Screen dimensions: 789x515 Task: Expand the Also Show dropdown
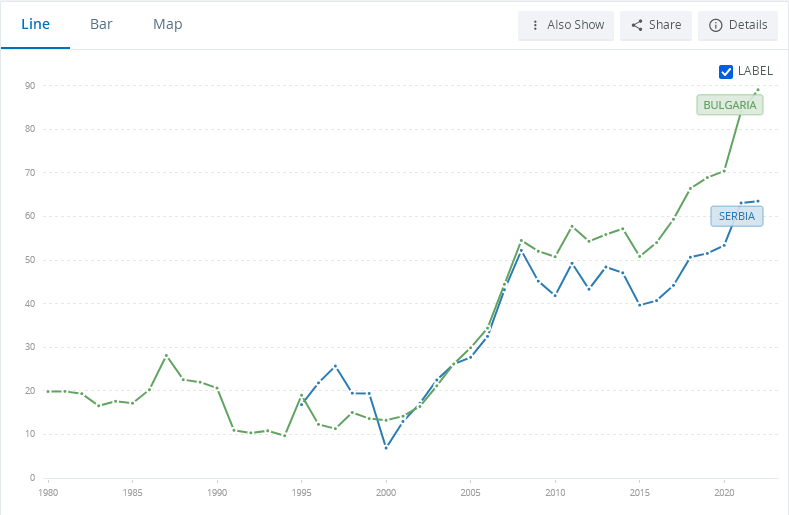pos(565,25)
